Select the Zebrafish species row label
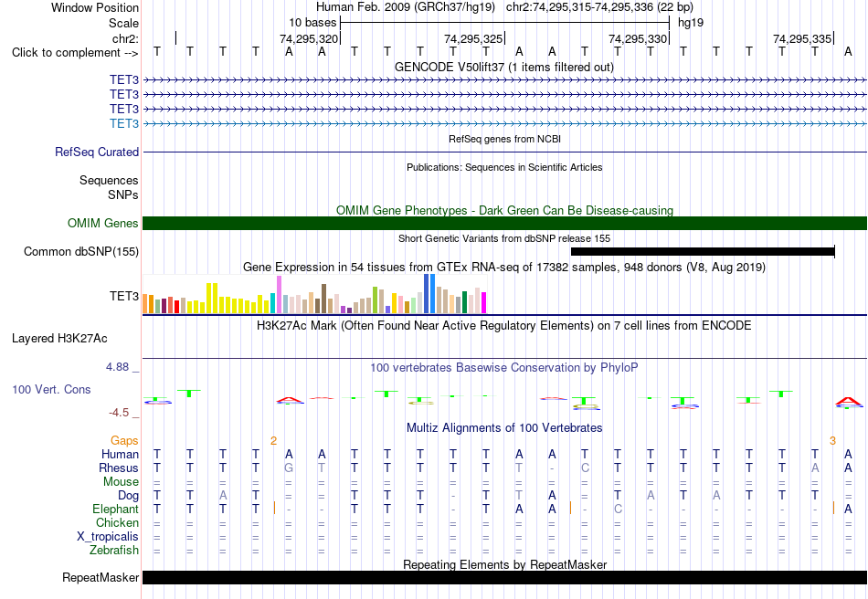 tap(114, 551)
